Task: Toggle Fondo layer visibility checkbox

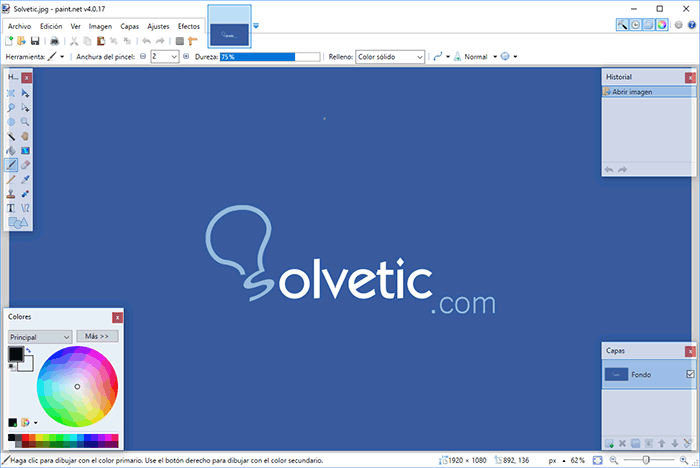Action: (x=690, y=374)
